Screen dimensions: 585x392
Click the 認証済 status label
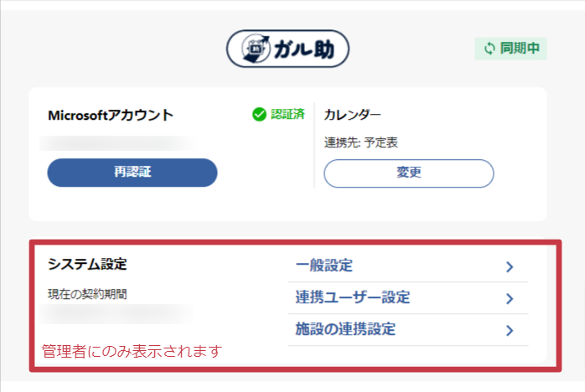click(x=287, y=114)
